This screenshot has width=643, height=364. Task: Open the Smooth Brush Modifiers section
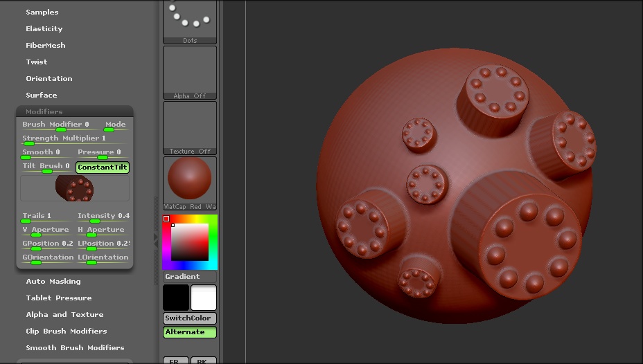[x=75, y=347]
